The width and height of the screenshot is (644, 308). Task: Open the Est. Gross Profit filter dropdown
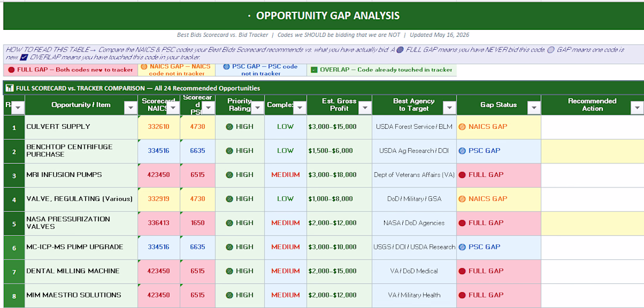click(x=365, y=108)
